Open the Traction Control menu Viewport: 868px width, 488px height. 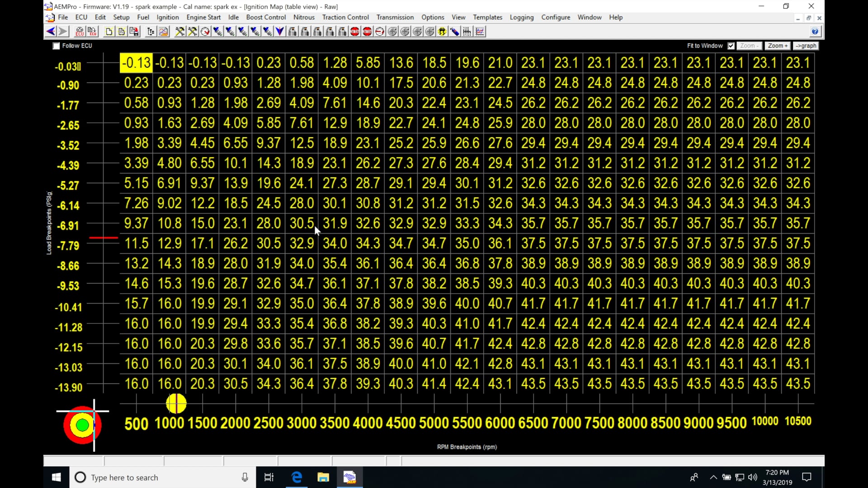tap(345, 17)
